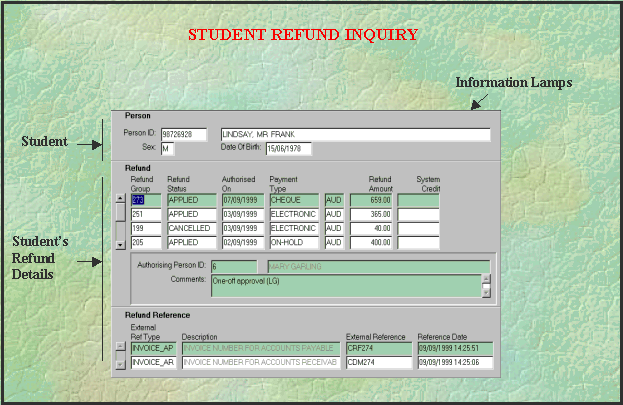This screenshot has height=405, width=623.
Task: Select the Person ID field 98726928
Action: (183, 134)
